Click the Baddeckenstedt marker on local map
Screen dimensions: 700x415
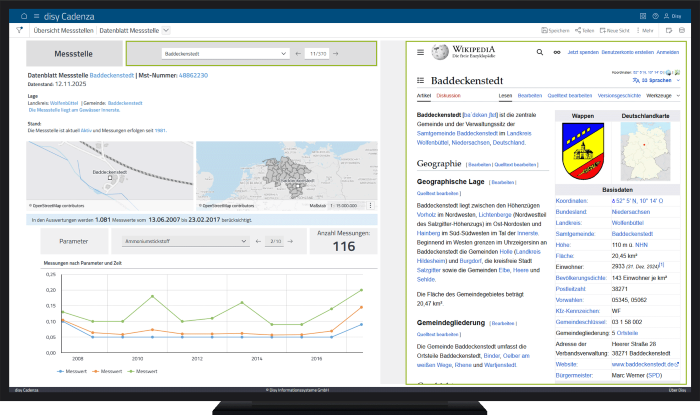[110, 178]
